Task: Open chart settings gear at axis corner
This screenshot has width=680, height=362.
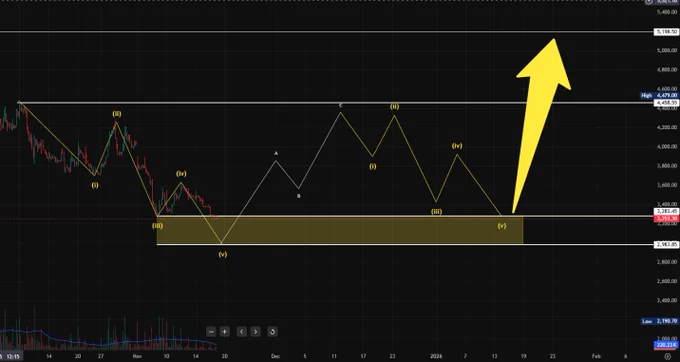Action: point(667,356)
